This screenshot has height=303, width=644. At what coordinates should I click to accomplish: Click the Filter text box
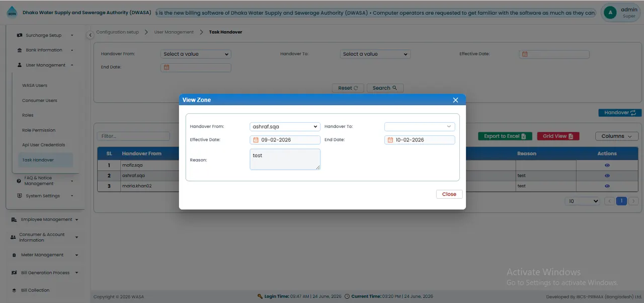pyautogui.click(x=133, y=136)
